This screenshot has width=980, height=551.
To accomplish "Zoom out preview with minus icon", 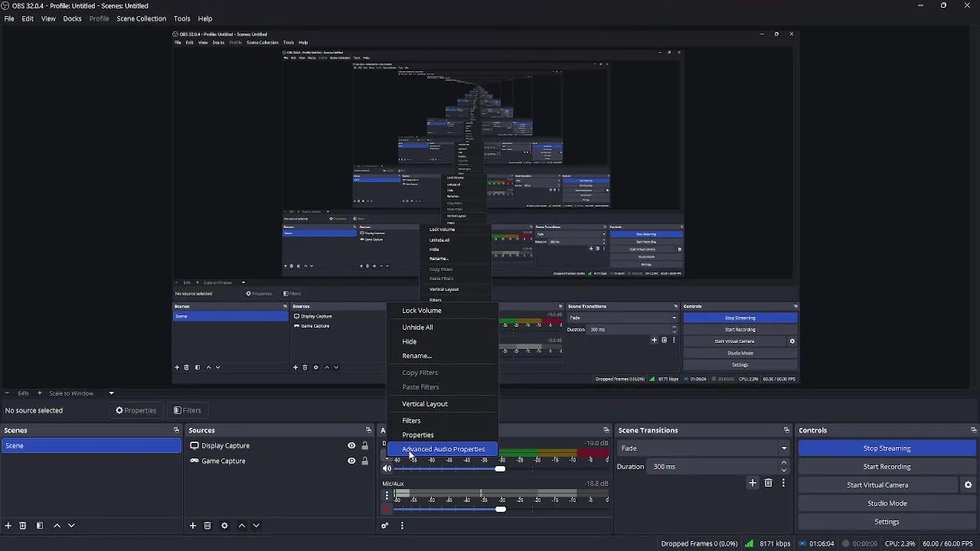I will pyautogui.click(x=8, y=393).
